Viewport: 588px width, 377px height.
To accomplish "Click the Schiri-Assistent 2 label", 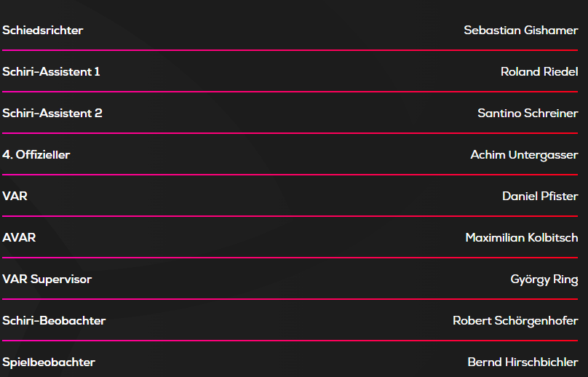I will tap(52, 114).
